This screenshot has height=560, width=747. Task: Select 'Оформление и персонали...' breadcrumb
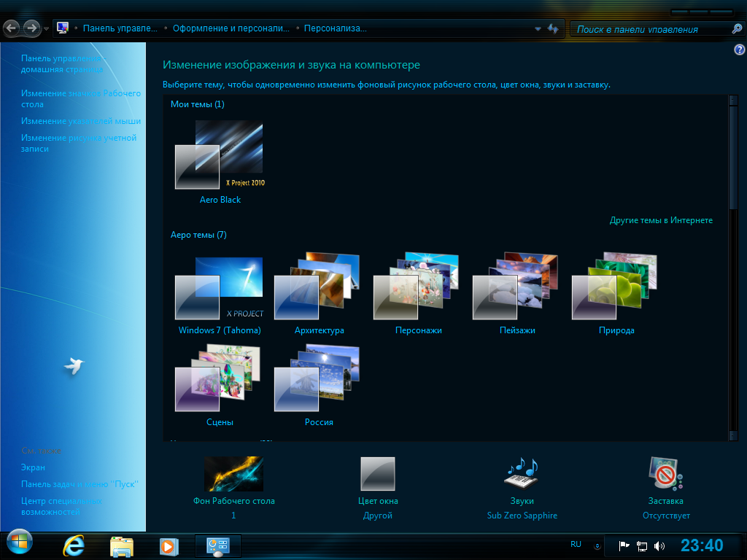pyautogui.click(x=231, y=28)
